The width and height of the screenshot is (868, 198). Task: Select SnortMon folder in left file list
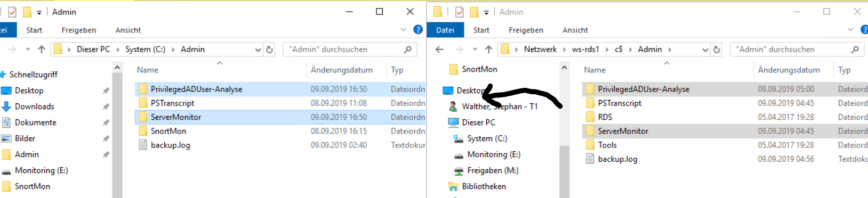(168, 131)
